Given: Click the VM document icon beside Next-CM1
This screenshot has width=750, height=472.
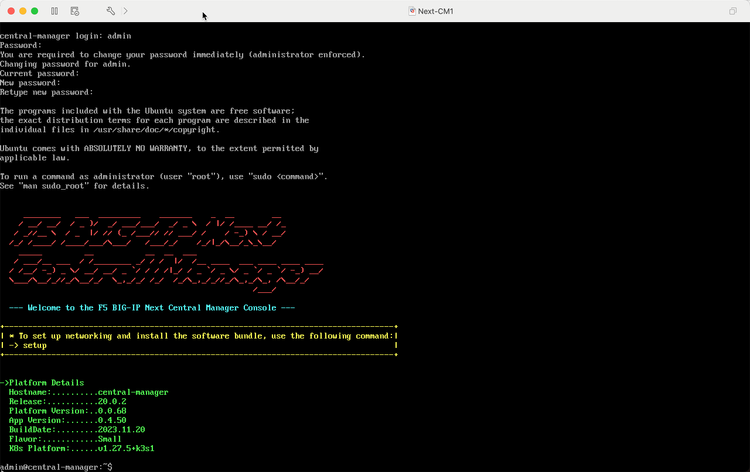Looking at the screenshot, I should click(412, 11).
